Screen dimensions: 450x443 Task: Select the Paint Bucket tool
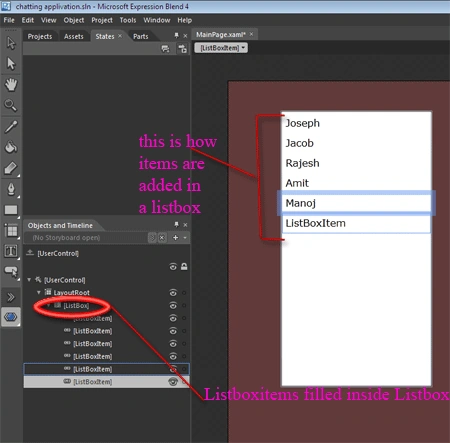(x=11, y=147)
